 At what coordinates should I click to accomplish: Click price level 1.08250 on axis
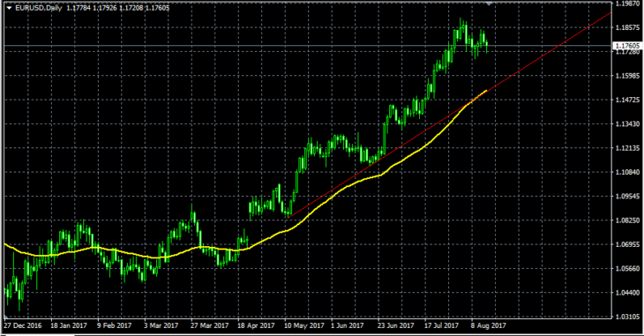pos(627,220)
